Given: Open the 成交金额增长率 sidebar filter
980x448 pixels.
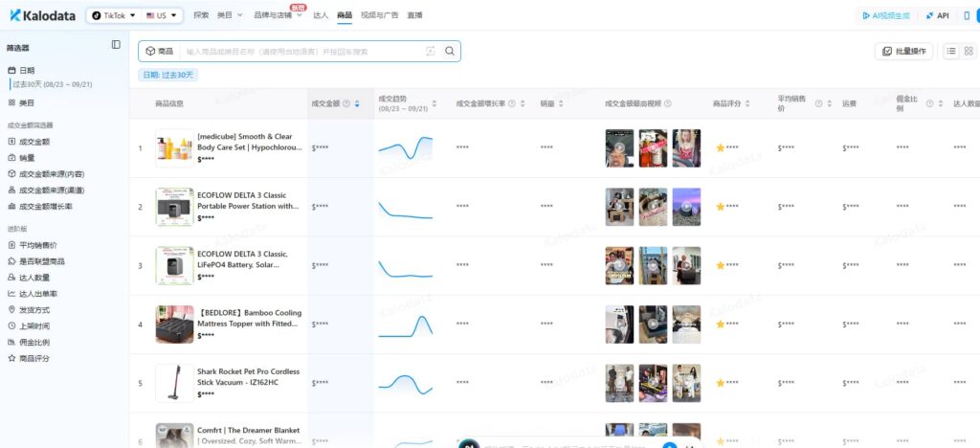Looking at the screenshot, I should click(x=40, y=206).
